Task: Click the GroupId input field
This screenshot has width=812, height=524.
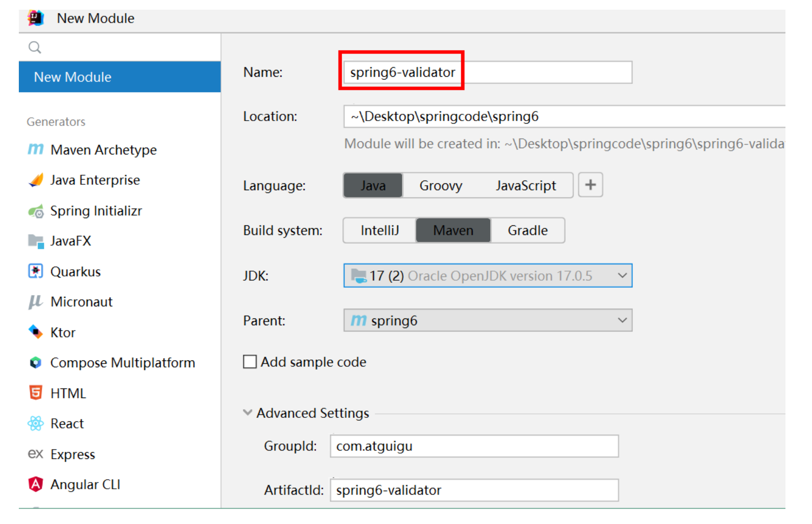Action: pos(474,446)
